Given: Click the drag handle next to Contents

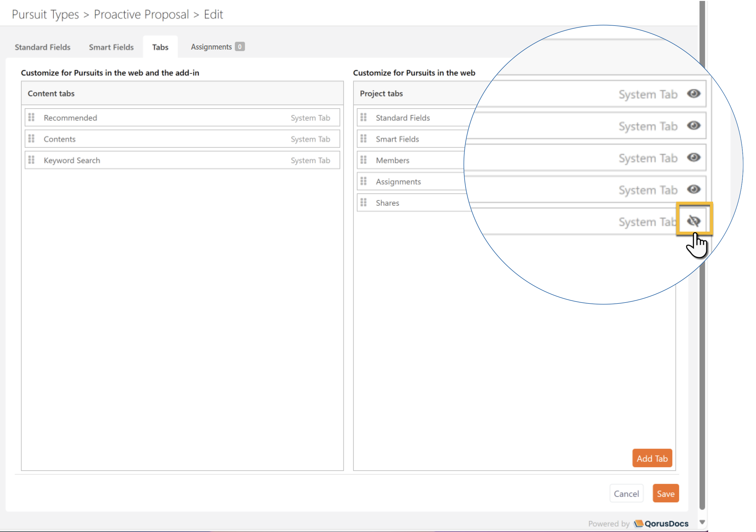Looking at the screenshot, I should [x=31, y=139].
